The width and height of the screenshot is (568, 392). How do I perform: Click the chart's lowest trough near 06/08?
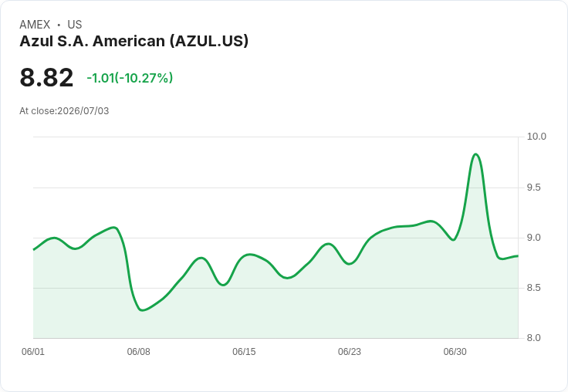tap(142, 310)
